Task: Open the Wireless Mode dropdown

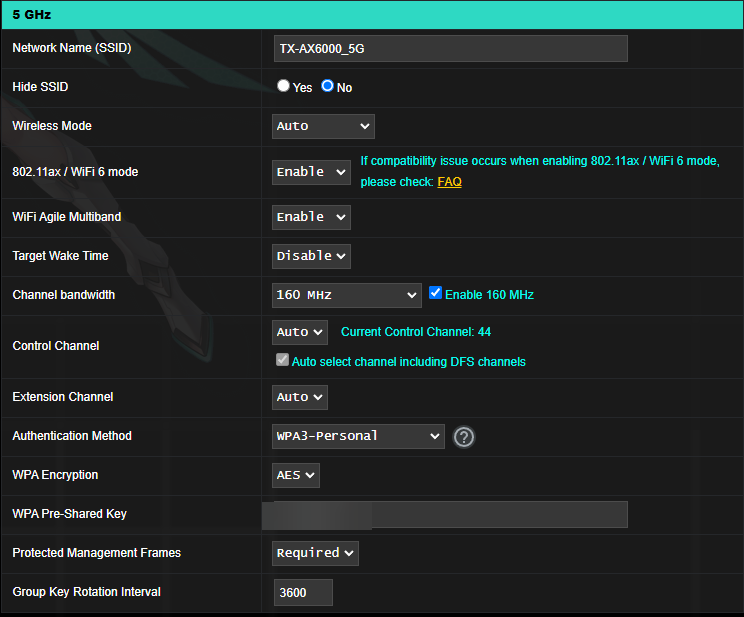Action: 323,126
